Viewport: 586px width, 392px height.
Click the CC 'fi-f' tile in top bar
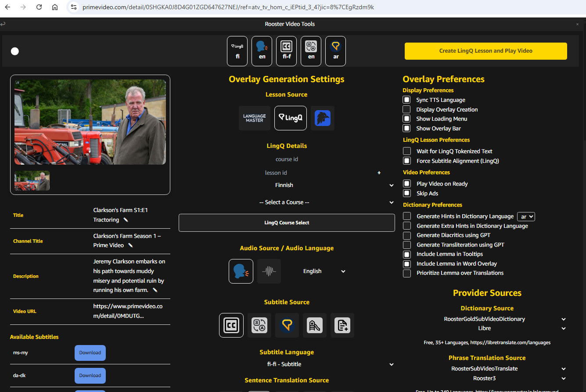tap(287, 51)
